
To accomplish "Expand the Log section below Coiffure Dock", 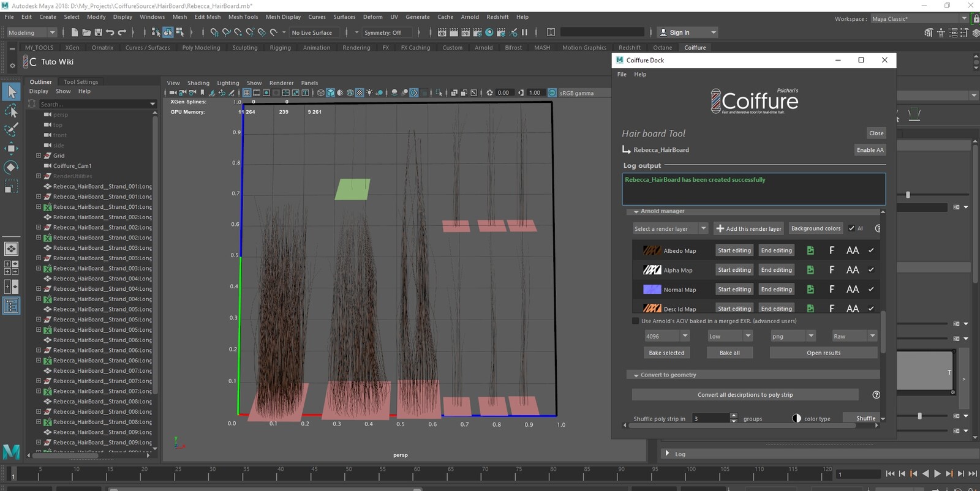I will click(667, 454).
